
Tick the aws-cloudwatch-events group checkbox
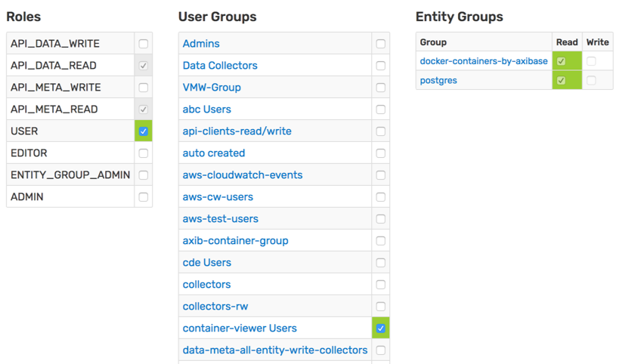(381, 175)
